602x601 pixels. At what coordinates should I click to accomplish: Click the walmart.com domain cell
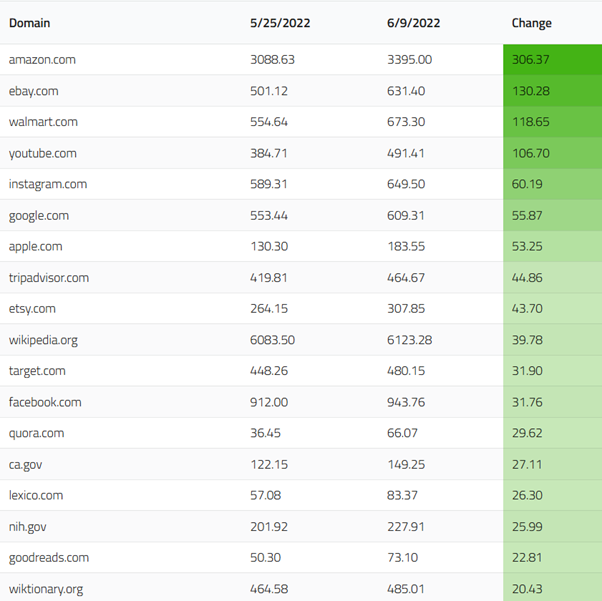(43, 122)
